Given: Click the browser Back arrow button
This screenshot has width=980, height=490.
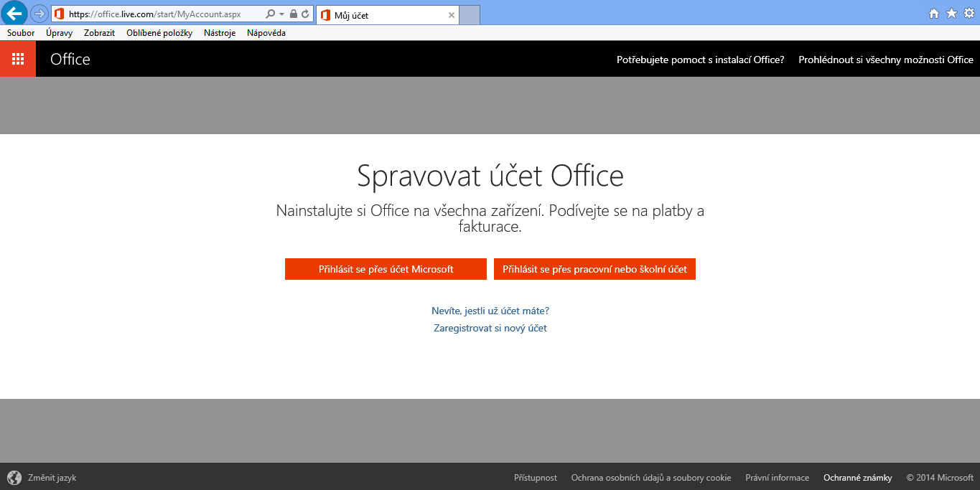Looking at the screenshot, I should click(x=15, y=13).
